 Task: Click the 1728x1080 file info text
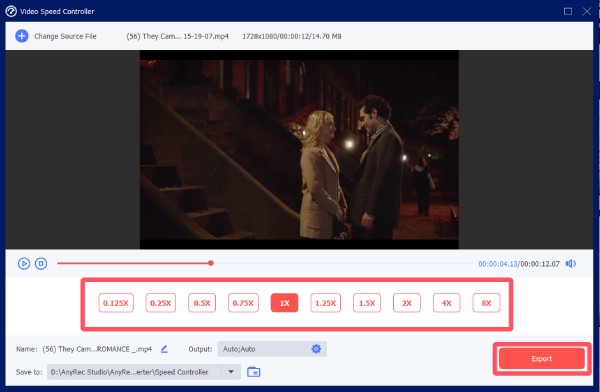[292, 36]
